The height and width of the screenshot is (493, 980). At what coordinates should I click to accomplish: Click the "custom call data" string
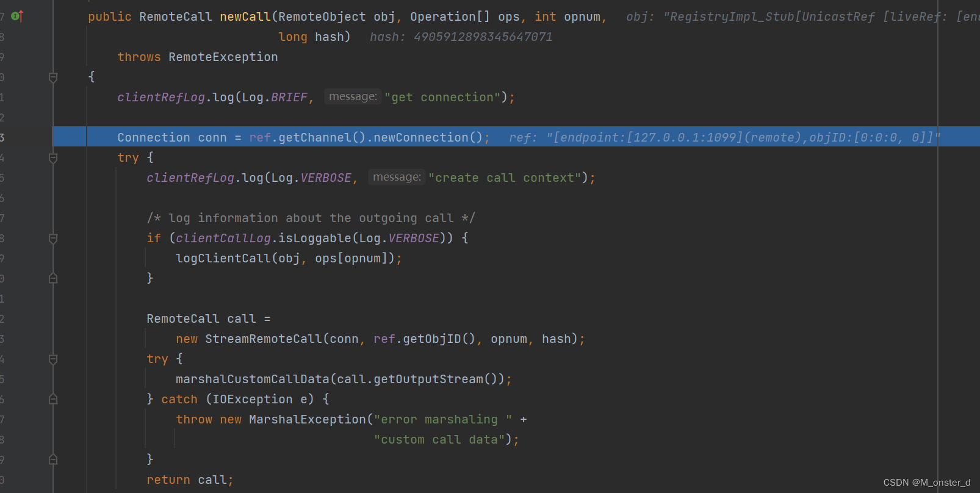point(439,440)
